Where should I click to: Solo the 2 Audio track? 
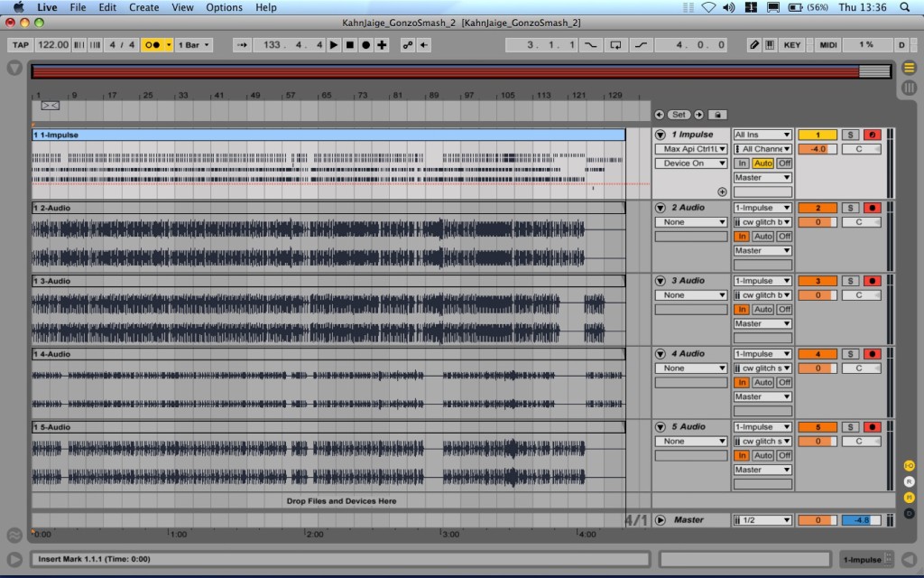click(x=851, y=208)
